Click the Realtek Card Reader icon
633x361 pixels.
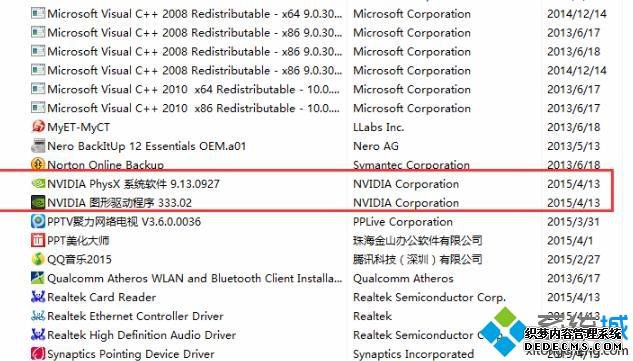[x=38, y=297]
